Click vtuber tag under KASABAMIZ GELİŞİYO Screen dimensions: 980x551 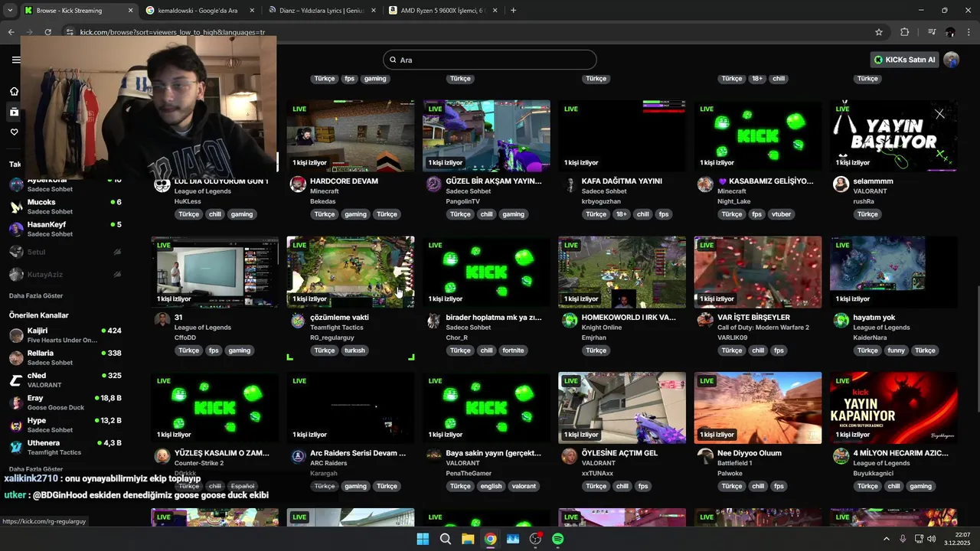click(x=782, y=214)
